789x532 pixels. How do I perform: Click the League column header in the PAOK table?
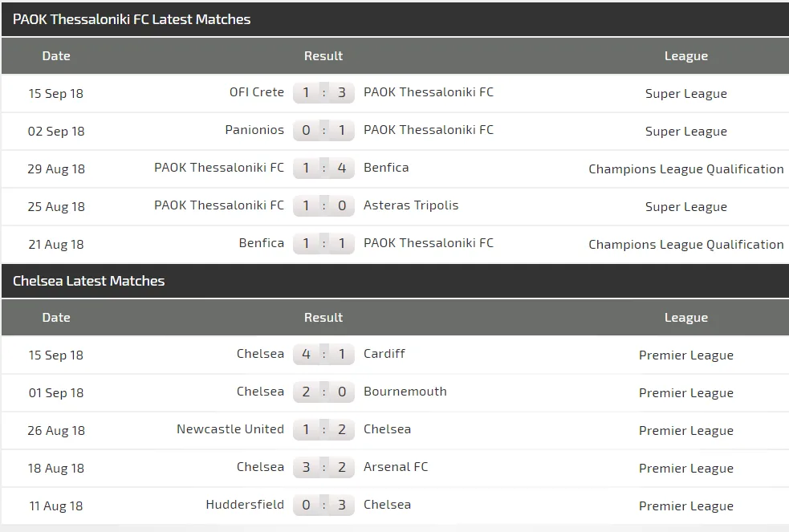686,56
